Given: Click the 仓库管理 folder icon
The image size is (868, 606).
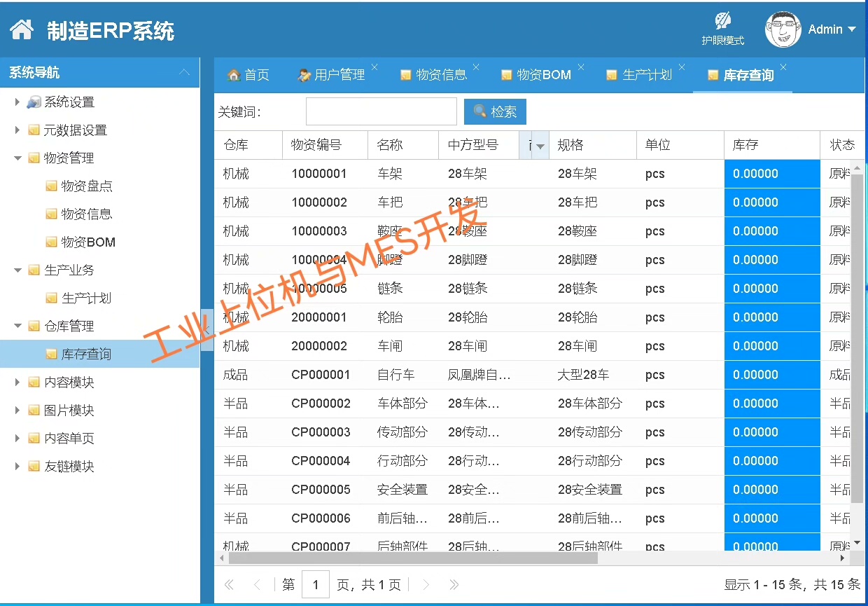Looking at the screenshot, I should pyautogui.click(x=34, y=326).
